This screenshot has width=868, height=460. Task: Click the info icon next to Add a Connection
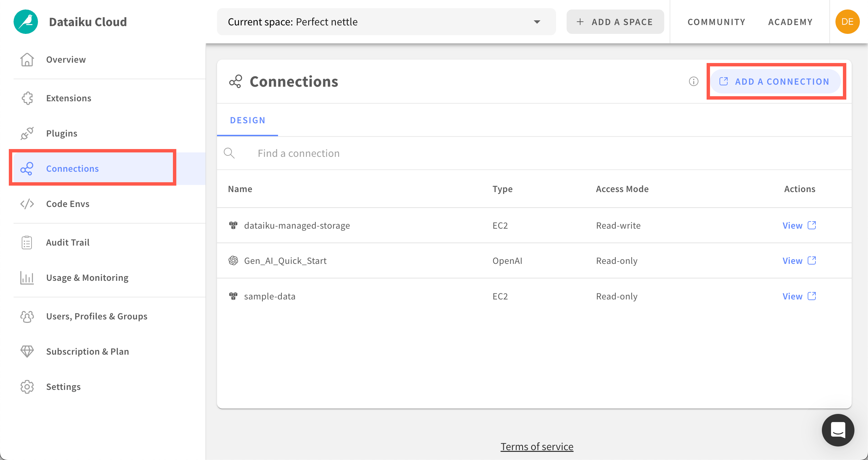tap(693, 81)
